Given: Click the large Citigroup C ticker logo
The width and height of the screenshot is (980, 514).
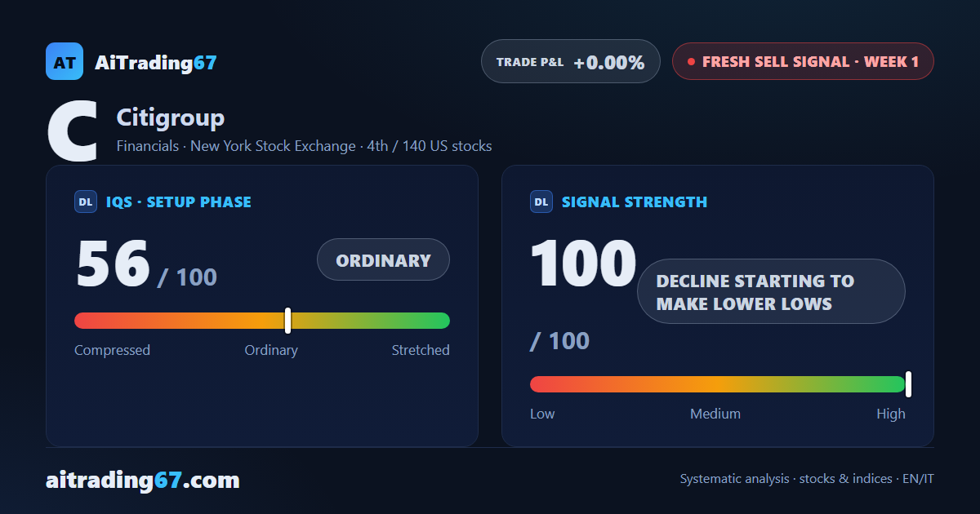Looking at the screenshot, I should pyautogui.click(x=73, y=131).
